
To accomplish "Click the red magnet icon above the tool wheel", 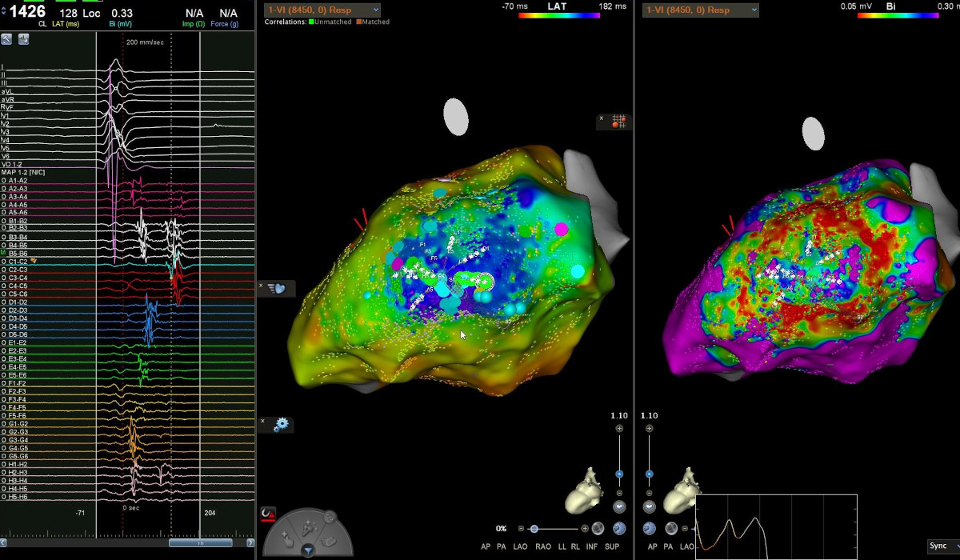I will [270, 514].
